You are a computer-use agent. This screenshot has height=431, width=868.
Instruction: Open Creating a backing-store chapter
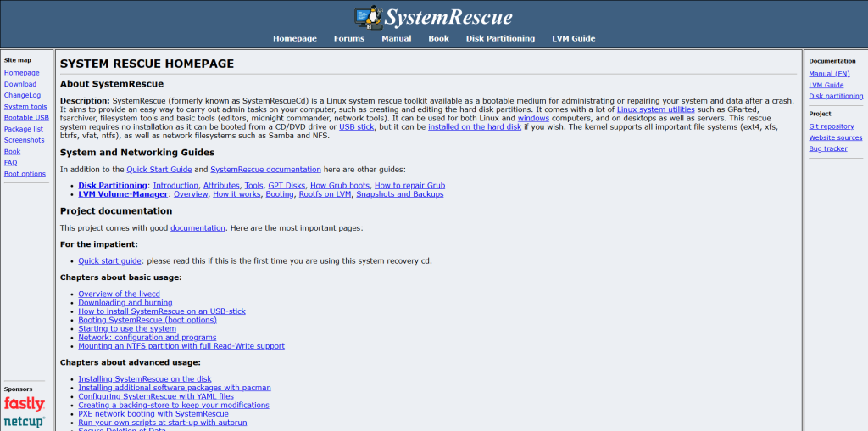(173, 405)
